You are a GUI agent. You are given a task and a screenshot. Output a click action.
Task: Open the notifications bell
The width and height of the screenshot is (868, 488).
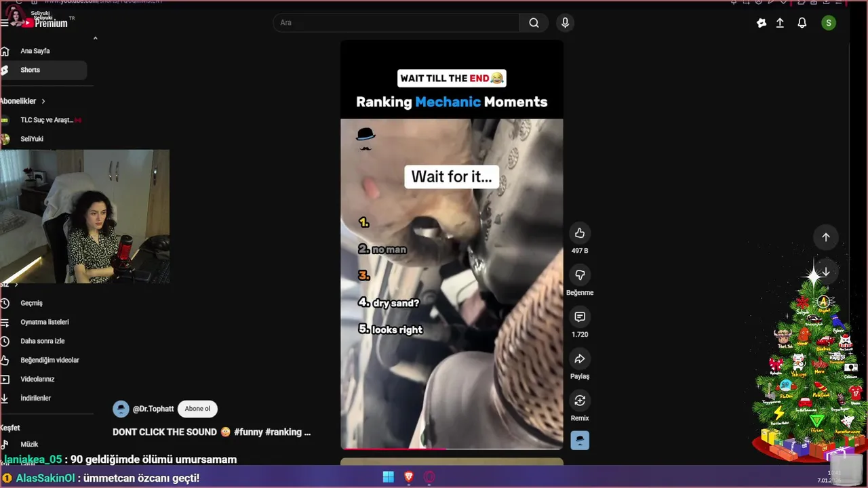(802, 23)
